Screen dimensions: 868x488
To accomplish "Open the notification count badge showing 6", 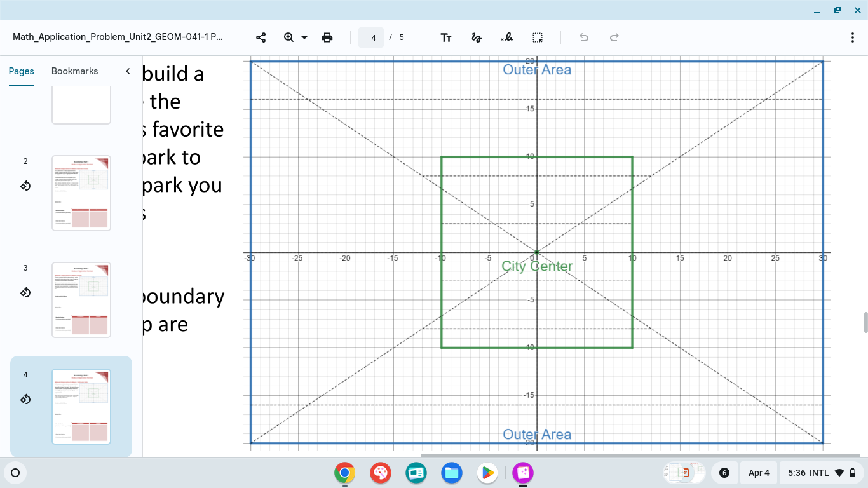I will pos(724,473).
